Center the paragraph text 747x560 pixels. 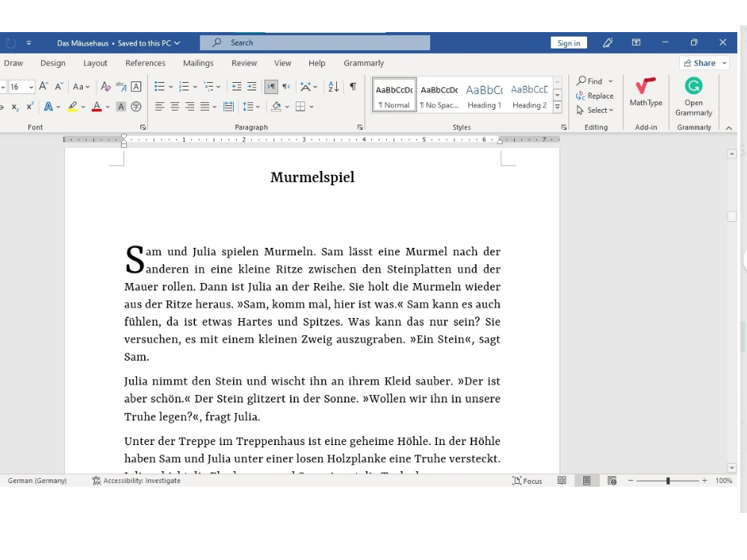click(x=175, y=107)
